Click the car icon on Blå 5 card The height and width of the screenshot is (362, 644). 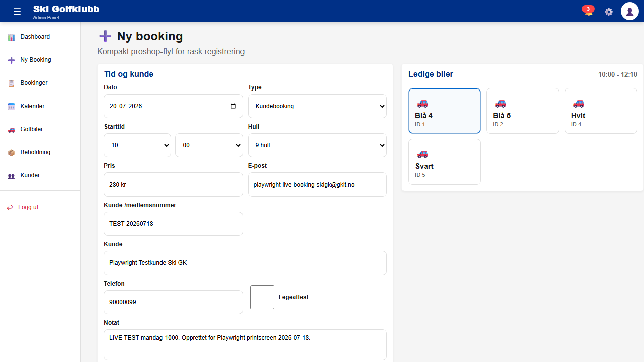pos(500,104)
